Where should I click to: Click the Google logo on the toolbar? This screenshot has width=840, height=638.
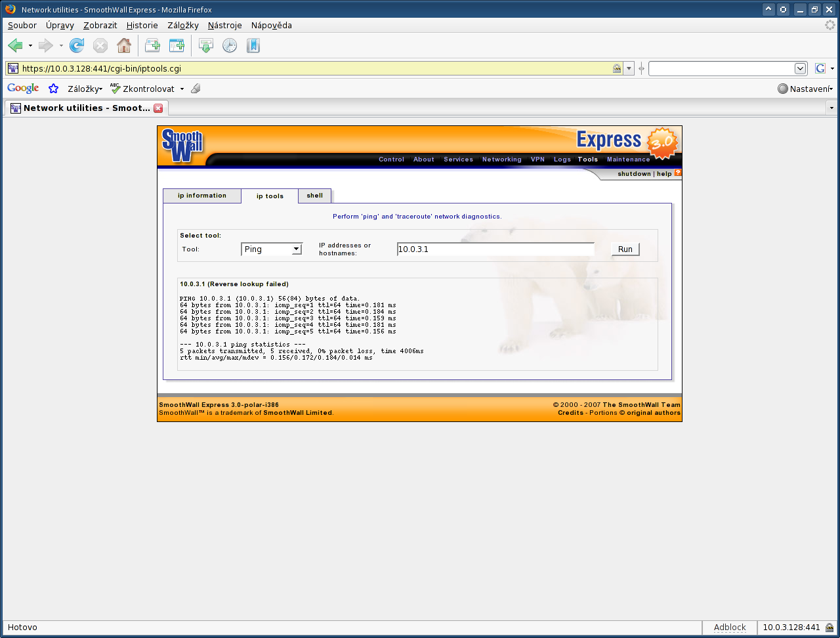[23, 89]
